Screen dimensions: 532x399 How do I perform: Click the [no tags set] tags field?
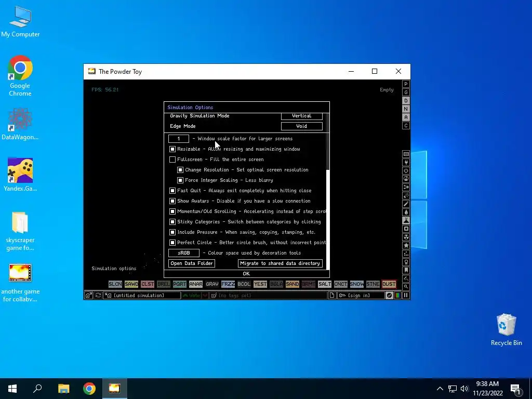point(268,296)
